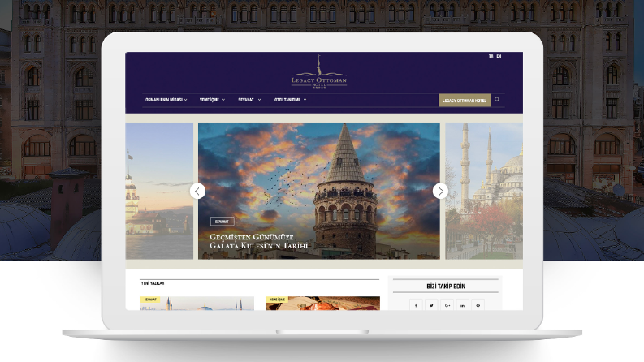Viewport: 644px width, 362px height.
Task: Open the search magnifier icon
Action: click(x=497, y=99)
